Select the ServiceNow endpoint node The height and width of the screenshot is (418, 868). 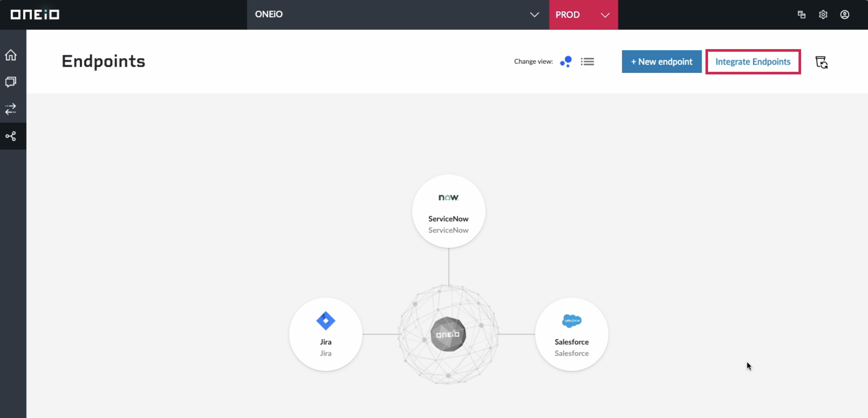point(449,211)
